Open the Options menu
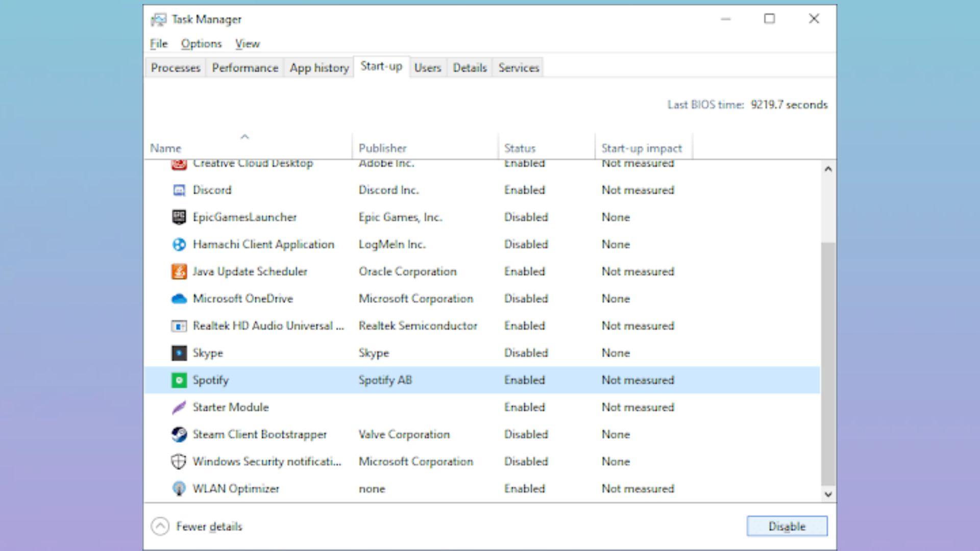Image resolution: width=980 pixels, height=551 pixels. 201,44
